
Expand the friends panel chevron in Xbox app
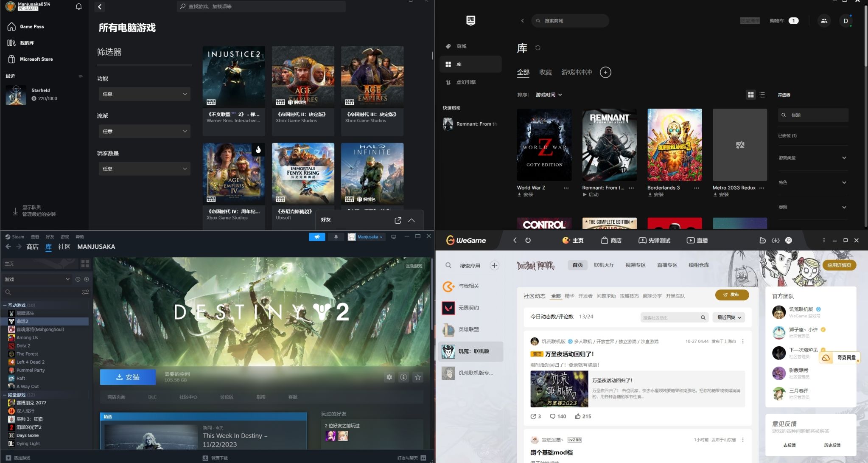coord(411,220)
